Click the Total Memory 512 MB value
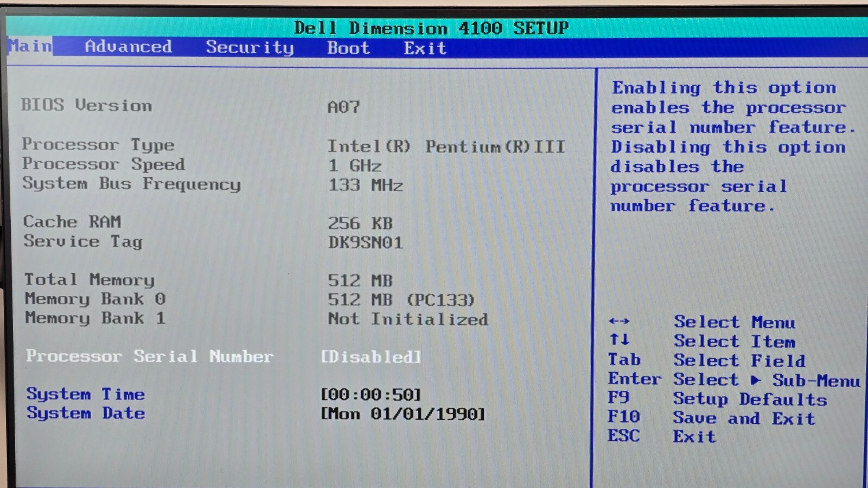868x488 pixels. point(360,280)
